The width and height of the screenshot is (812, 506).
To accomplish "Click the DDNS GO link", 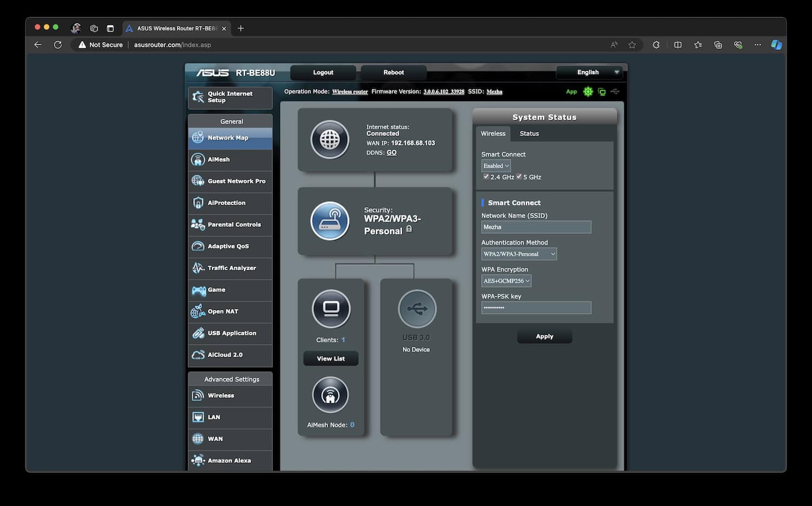I will point(391,153).
